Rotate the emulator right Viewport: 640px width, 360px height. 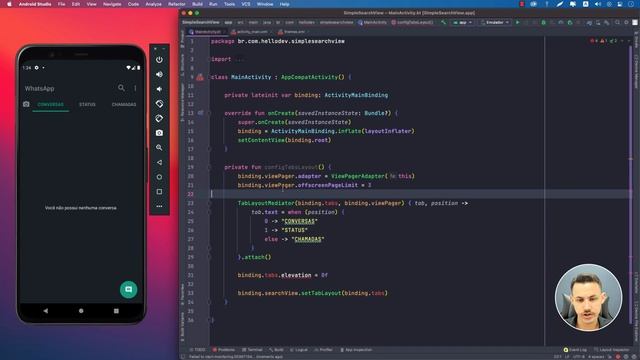click(159, 118)
